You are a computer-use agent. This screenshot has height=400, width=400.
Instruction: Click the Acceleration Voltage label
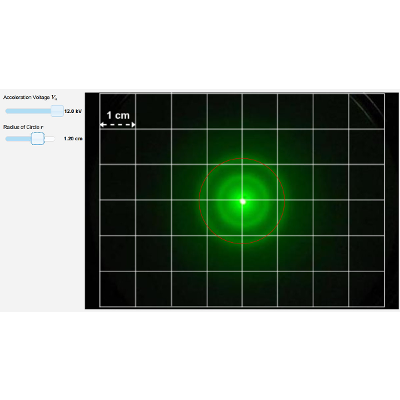(30, 98)
